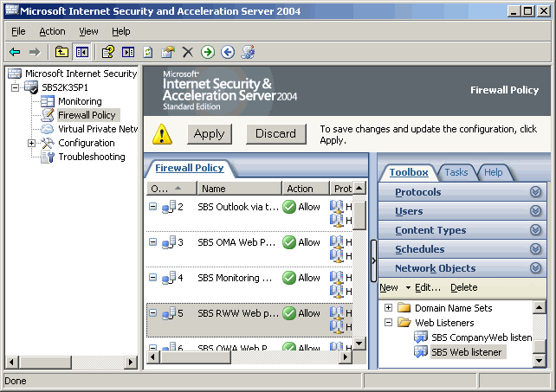This screenshot has height=392, width=556.
Task: Collapse rule 2 SBS Outlook row
Action: (x=152, y=207)
